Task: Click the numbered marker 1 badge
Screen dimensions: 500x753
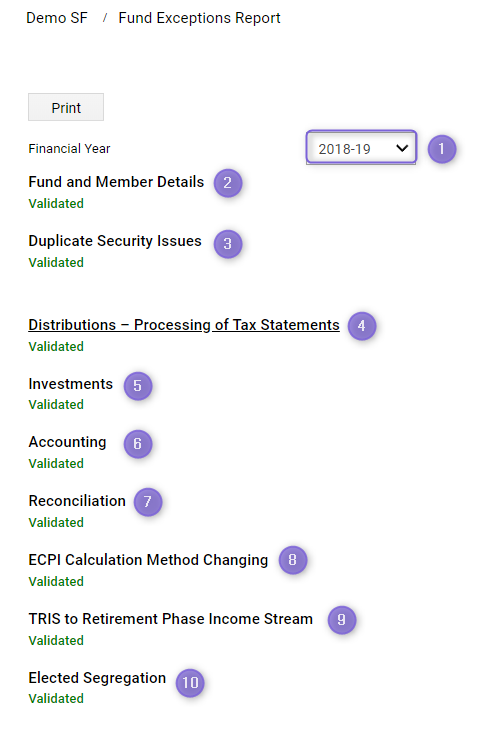Action: tap(441, 149)
